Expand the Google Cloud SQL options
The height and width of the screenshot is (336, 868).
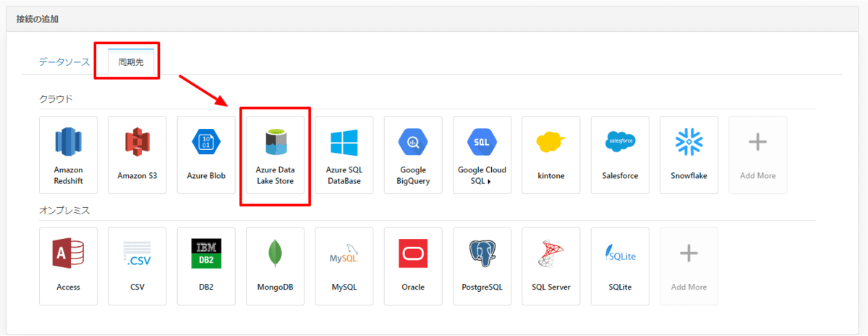tap(482, 155)
